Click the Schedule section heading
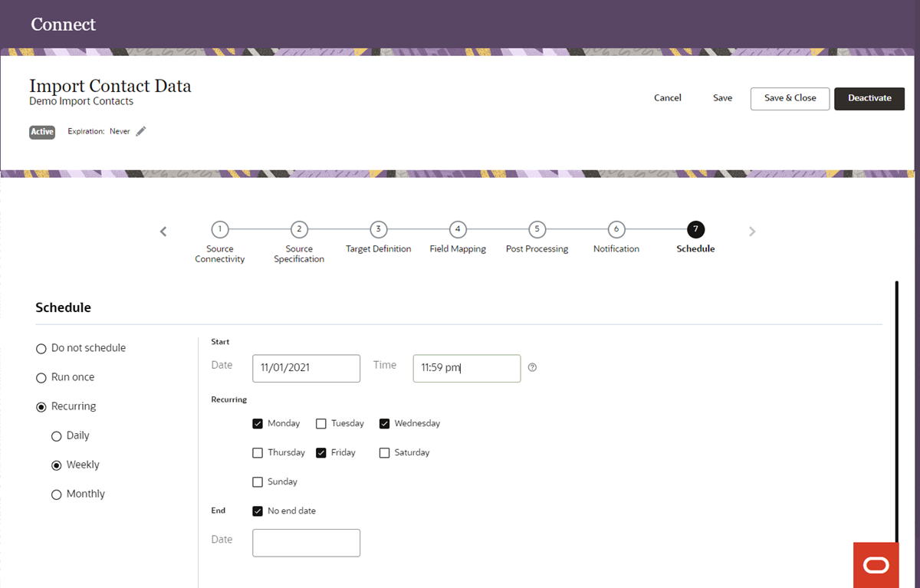 (x=63, y=307)
